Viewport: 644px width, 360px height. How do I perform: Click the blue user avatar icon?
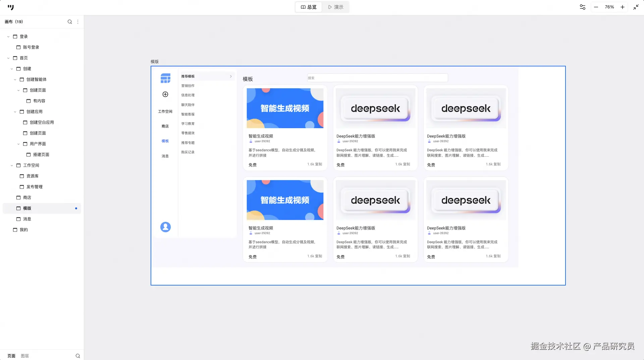[165, 227]
